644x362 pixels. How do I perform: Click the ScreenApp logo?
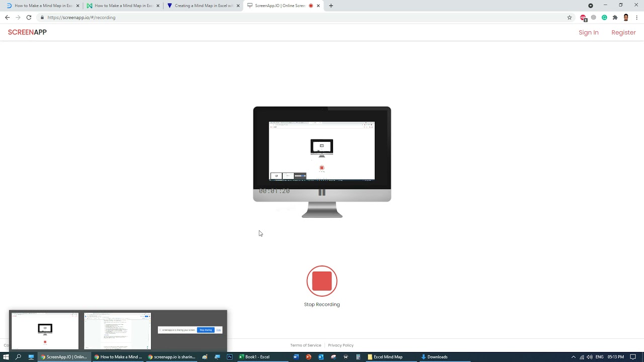(27, 32)
